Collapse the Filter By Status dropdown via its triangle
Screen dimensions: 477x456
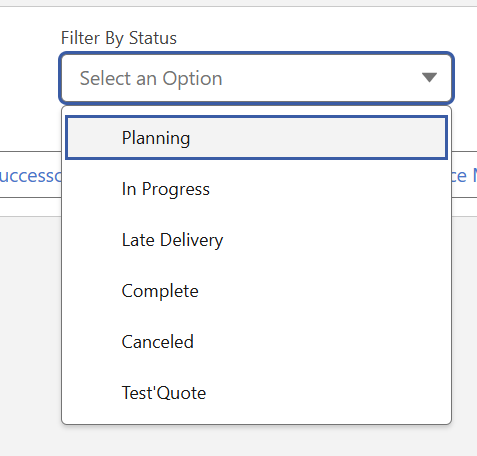point(429,78)
